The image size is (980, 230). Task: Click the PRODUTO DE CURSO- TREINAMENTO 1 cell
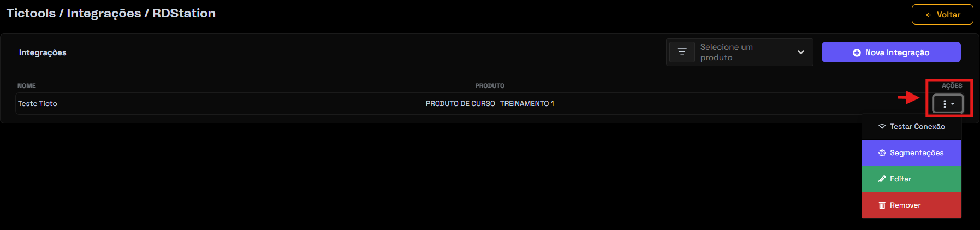pyautogui.click(x=490, y=103)
